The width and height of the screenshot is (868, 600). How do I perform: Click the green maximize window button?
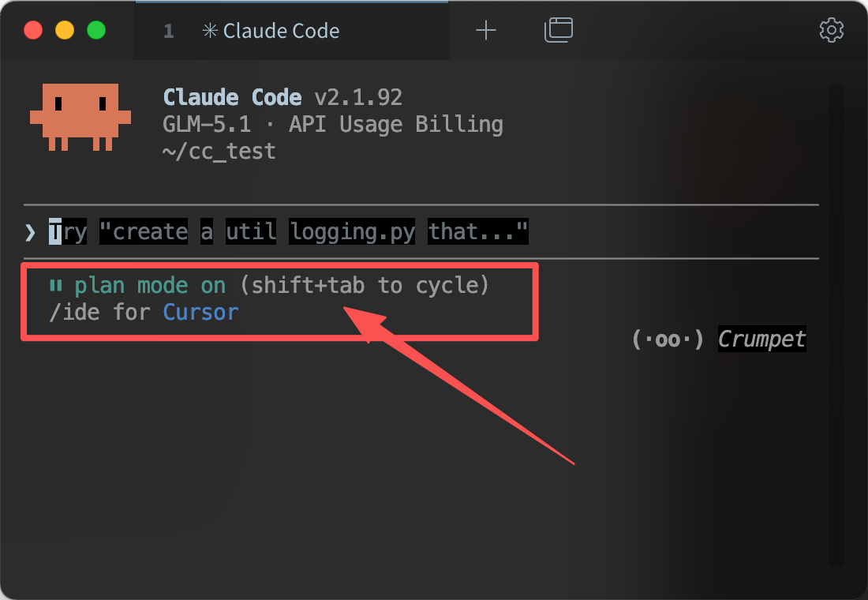[x=96, y=30]
